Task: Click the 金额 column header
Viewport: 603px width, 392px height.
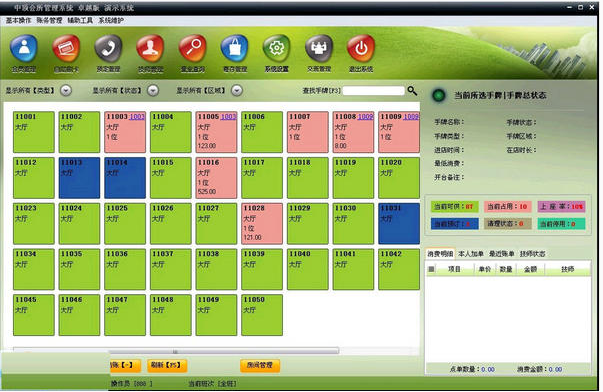Action: (530, 269)
